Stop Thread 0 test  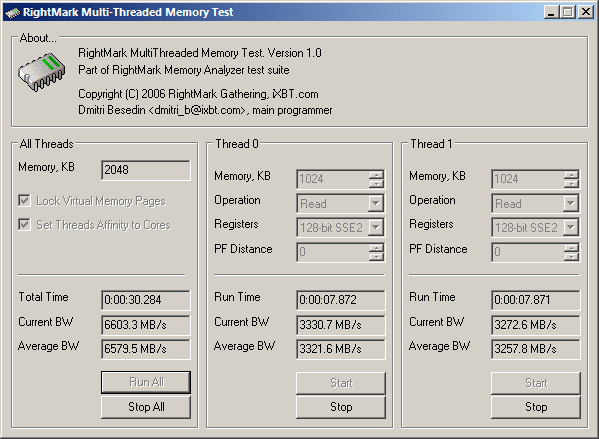coord(341,407)
